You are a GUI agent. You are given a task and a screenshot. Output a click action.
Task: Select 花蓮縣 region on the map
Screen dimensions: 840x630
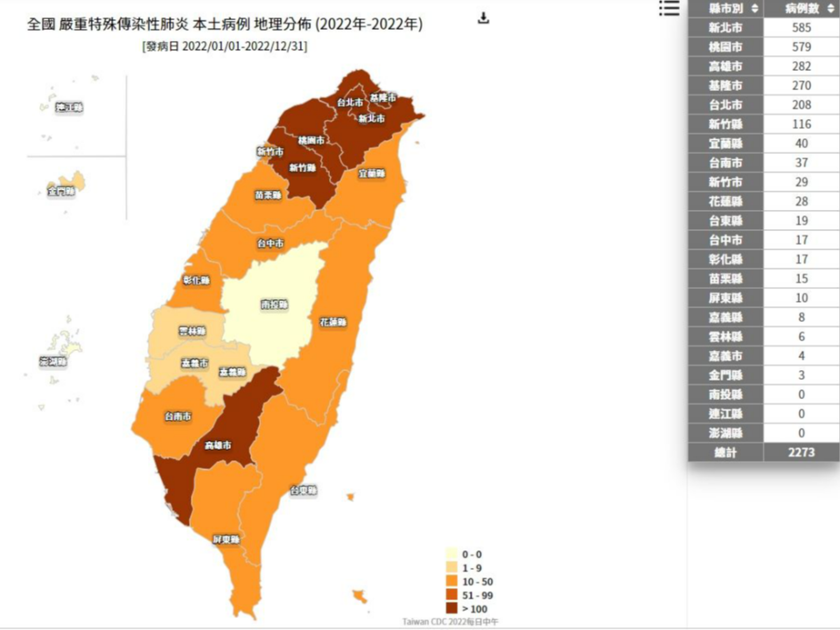pos(333,322)
